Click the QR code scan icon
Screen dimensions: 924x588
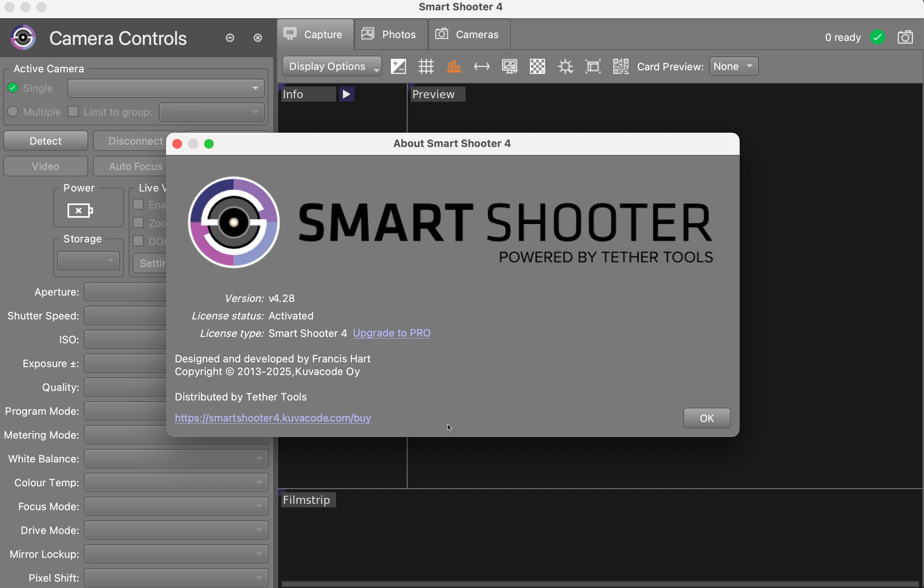[621, 66]
